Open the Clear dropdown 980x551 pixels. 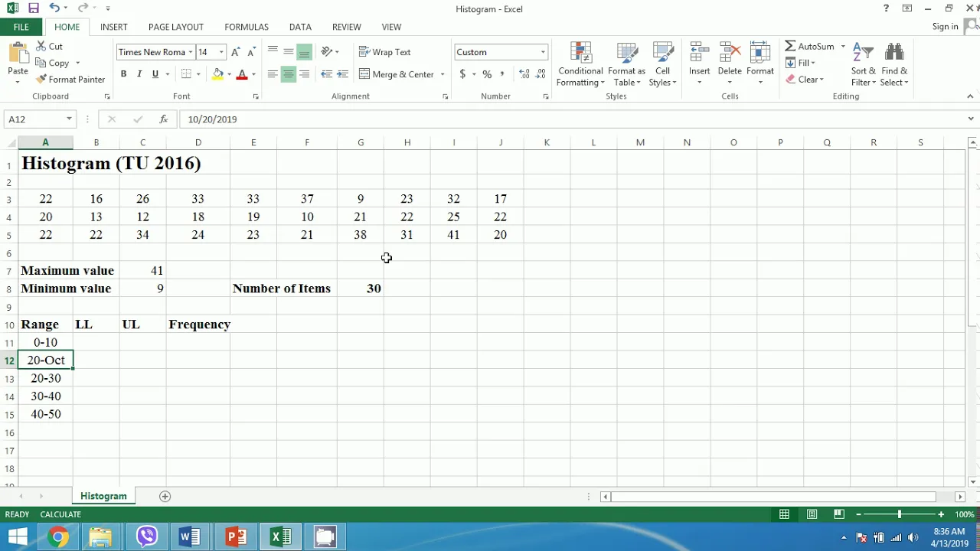click(x=805, y=80)
